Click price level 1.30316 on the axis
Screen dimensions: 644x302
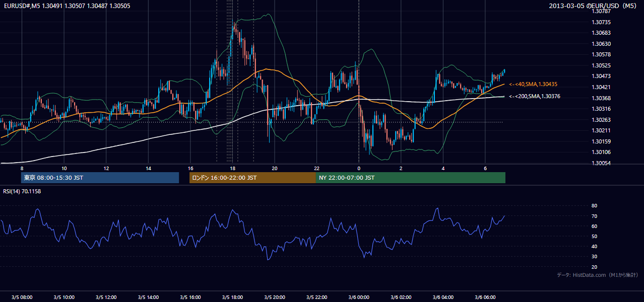(602, 109)
